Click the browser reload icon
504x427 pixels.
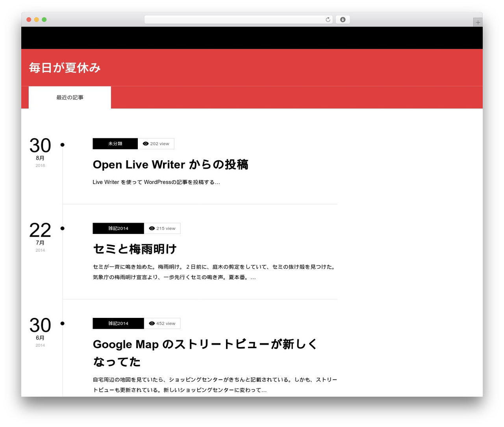328,20
